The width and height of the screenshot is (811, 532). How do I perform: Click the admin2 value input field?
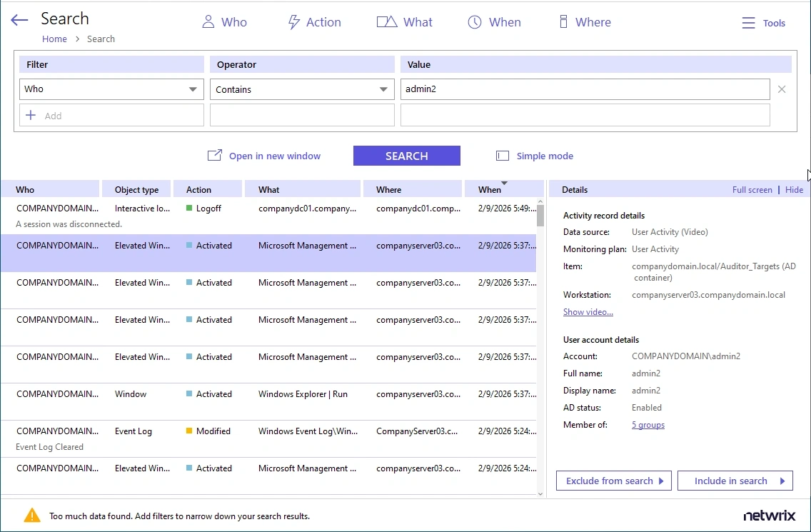pos(584,89)
